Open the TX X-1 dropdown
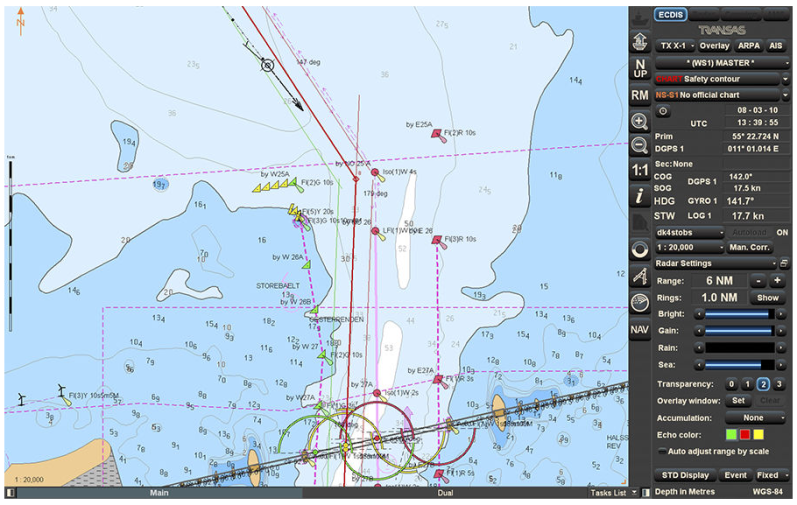Viewport: 797px width, 505px height. point(676,46)
